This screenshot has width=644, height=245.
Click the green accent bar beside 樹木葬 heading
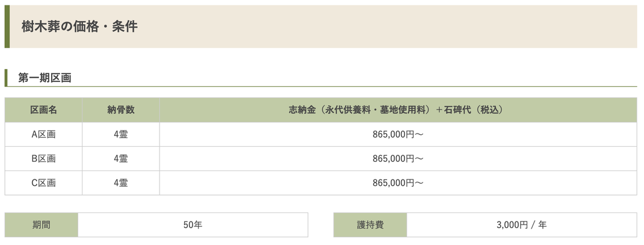click(7, 26)
